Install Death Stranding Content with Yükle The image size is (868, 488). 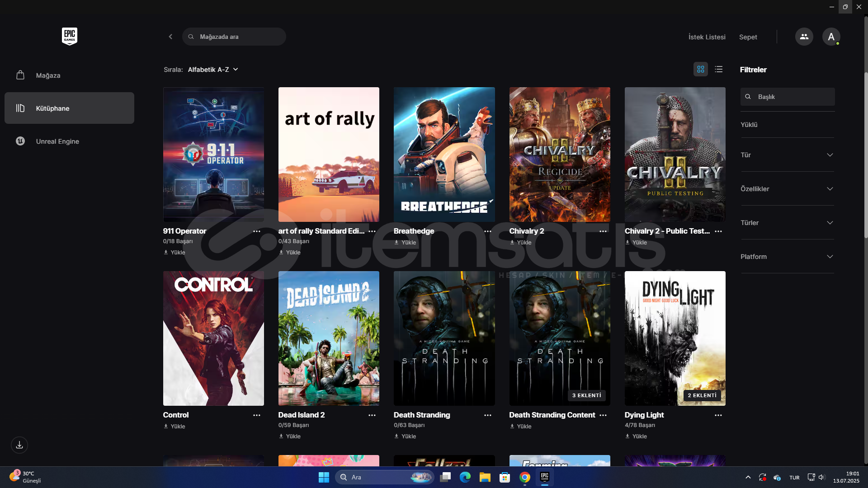(521, 427)
